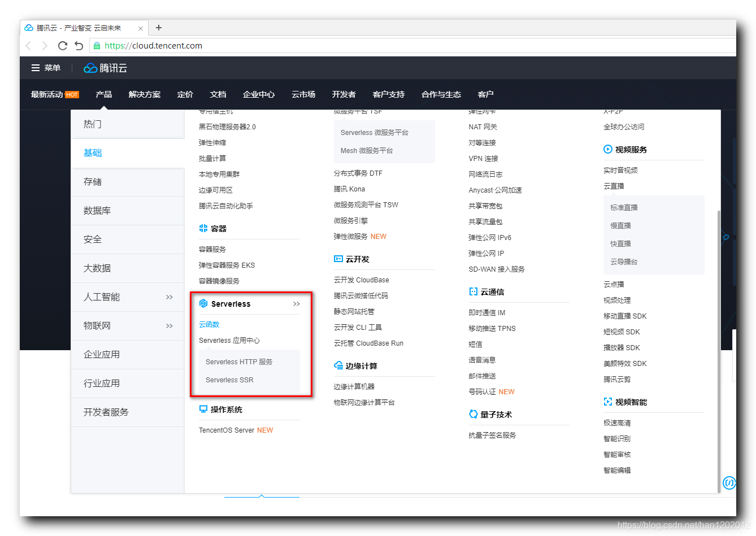Open the 云函数 link
Screen dimensions: 756x536
tap(209, 324)
